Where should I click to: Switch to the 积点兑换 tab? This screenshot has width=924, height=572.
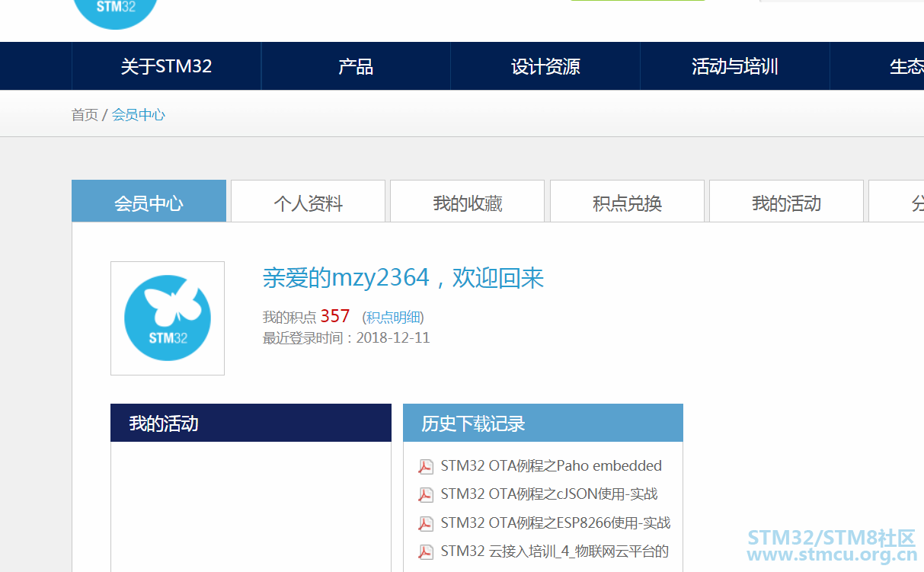pos(628,201)
